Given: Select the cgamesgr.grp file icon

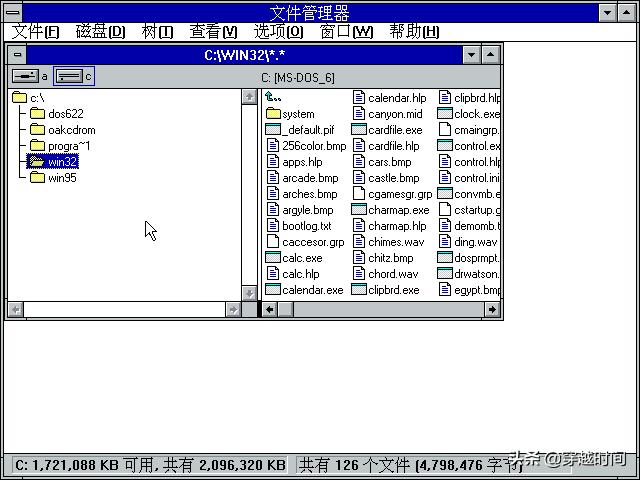Looking at the screenshot, I should pos(359,193).
